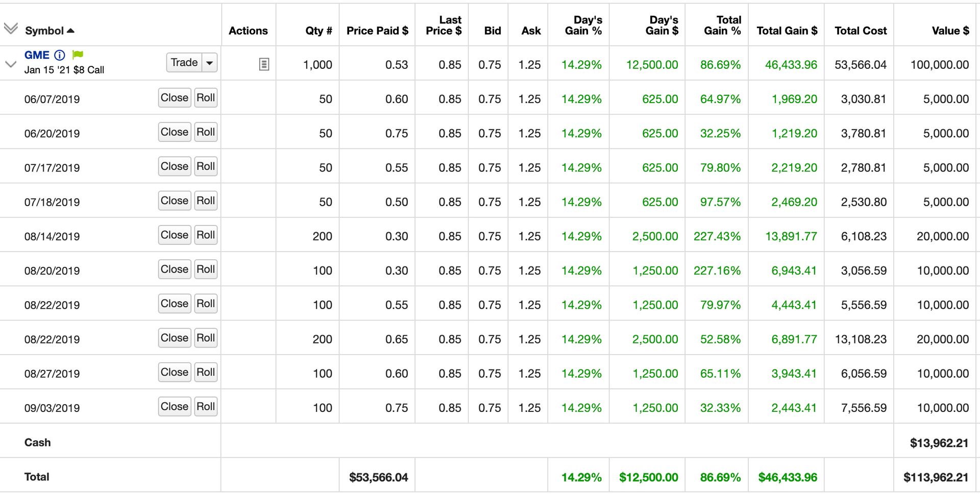Open the GME symbol link

pyautogui.click(x=37, y=55)
